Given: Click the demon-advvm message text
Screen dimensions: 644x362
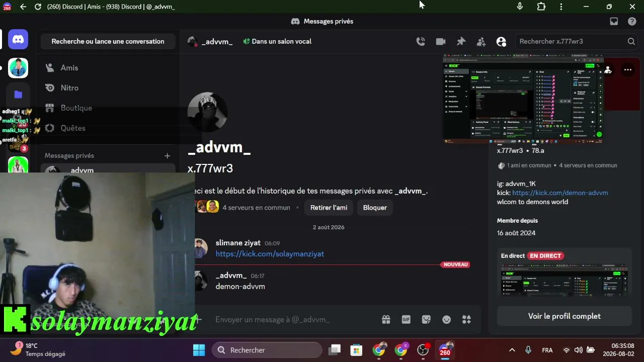Looking at the screenshot, I should click(240, 287).
